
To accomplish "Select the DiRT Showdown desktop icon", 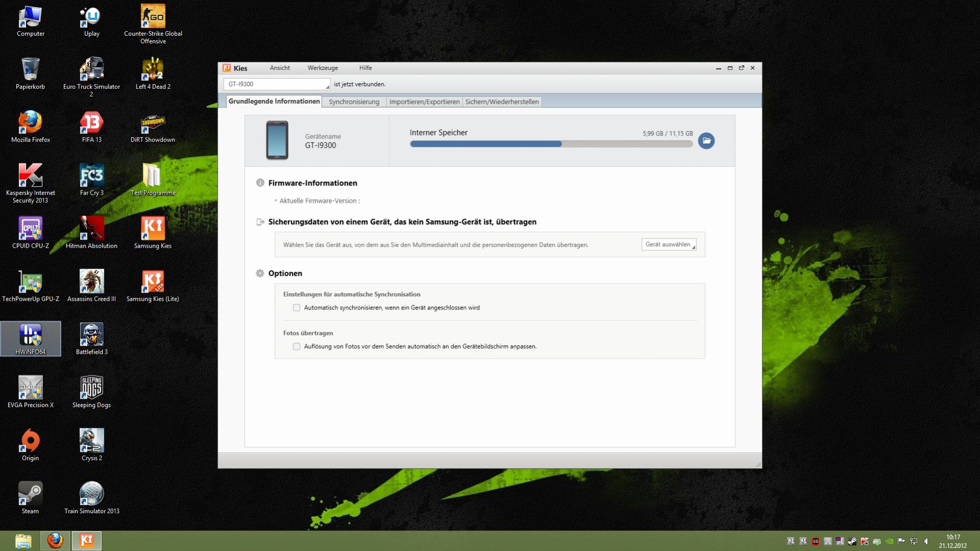I will click(153, 128).
